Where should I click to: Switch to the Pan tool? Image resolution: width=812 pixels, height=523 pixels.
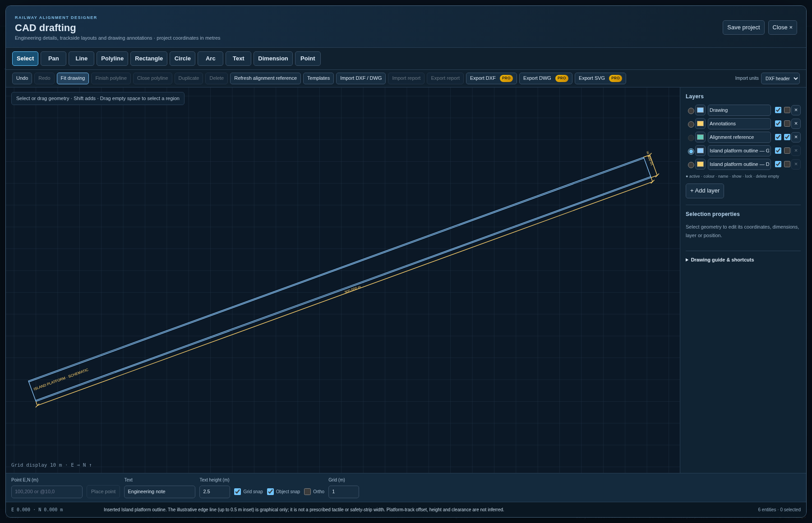(x=53, y=59)
